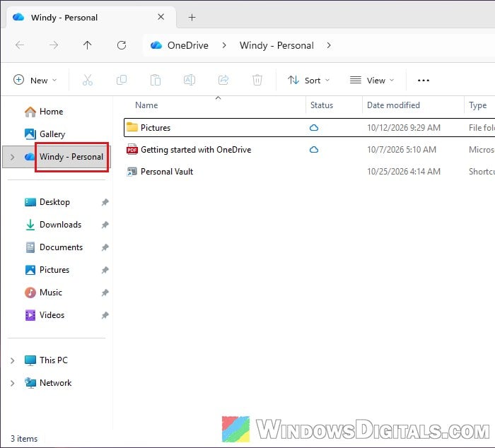Expand the This PC tree node

click(12, 360)
